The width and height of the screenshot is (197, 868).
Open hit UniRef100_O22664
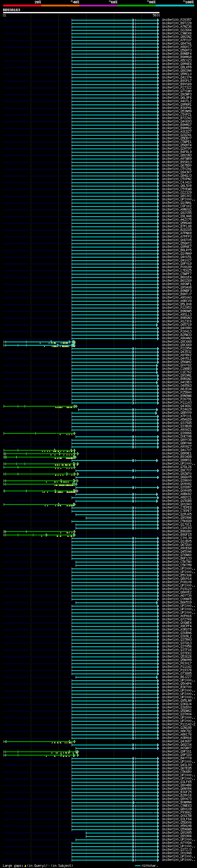[x=177, y=30]
